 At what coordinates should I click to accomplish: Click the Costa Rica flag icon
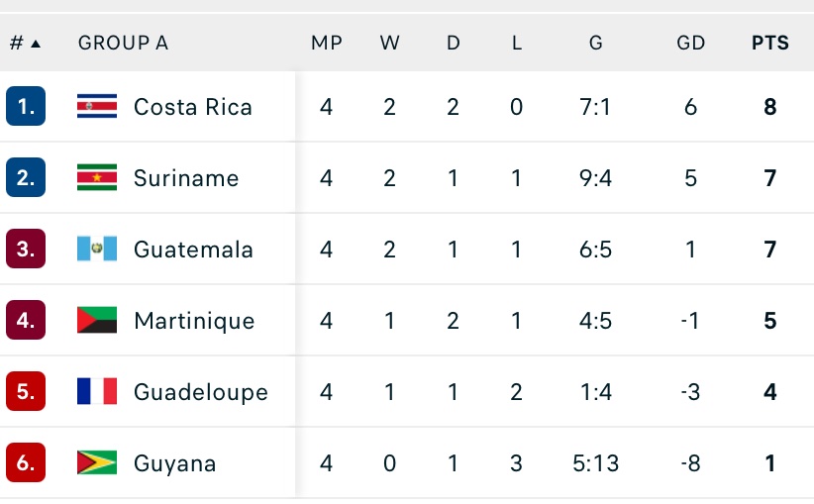pos(97,107)
